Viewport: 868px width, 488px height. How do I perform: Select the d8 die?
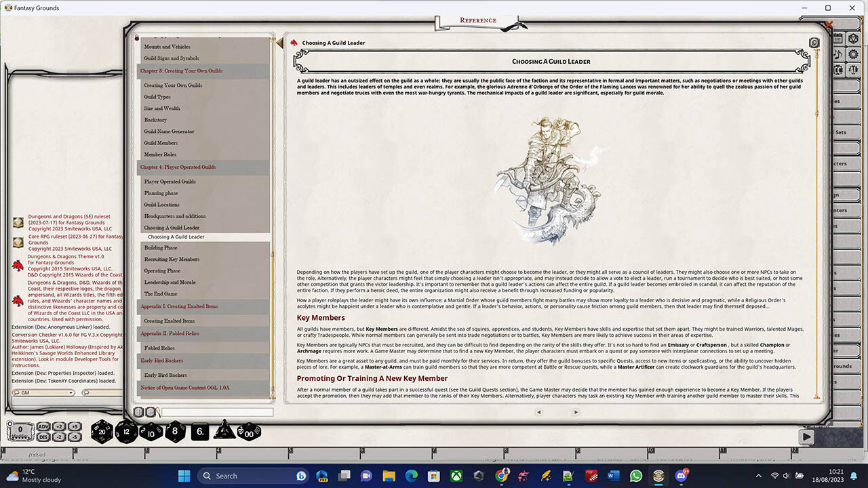coord(175,431)
